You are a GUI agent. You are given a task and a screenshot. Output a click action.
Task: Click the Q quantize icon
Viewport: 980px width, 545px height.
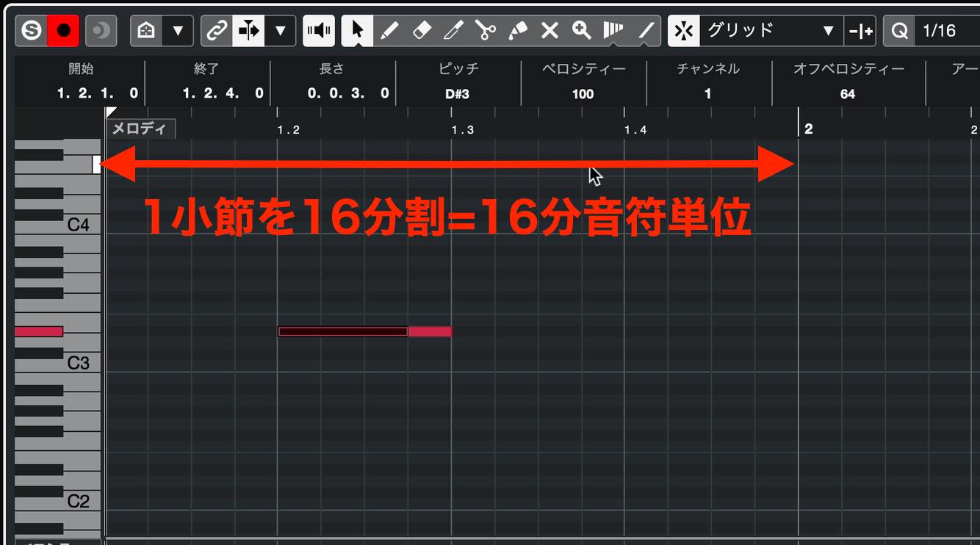899,31
